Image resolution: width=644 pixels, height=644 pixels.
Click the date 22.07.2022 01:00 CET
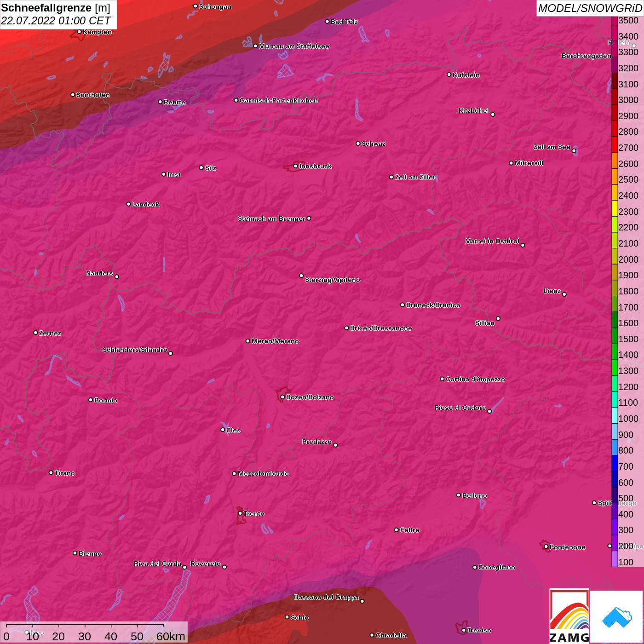pyautogui.click(x=56, y=21)
